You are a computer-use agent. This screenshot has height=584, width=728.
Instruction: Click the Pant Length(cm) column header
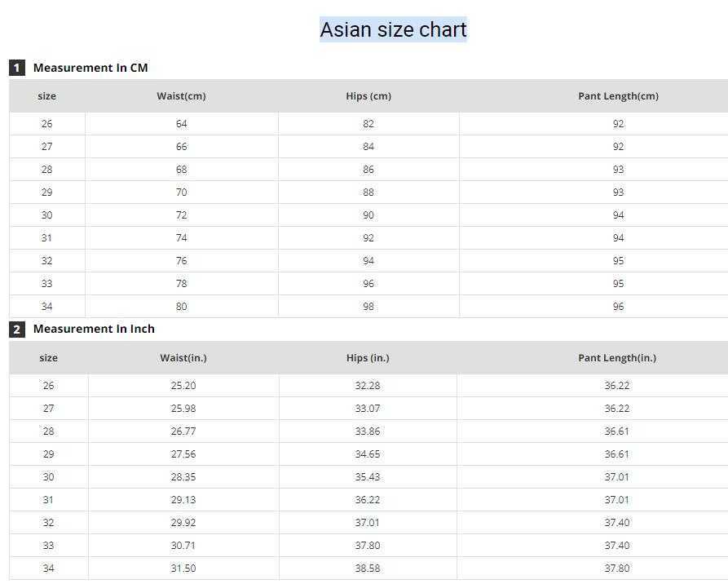[618, 96]
